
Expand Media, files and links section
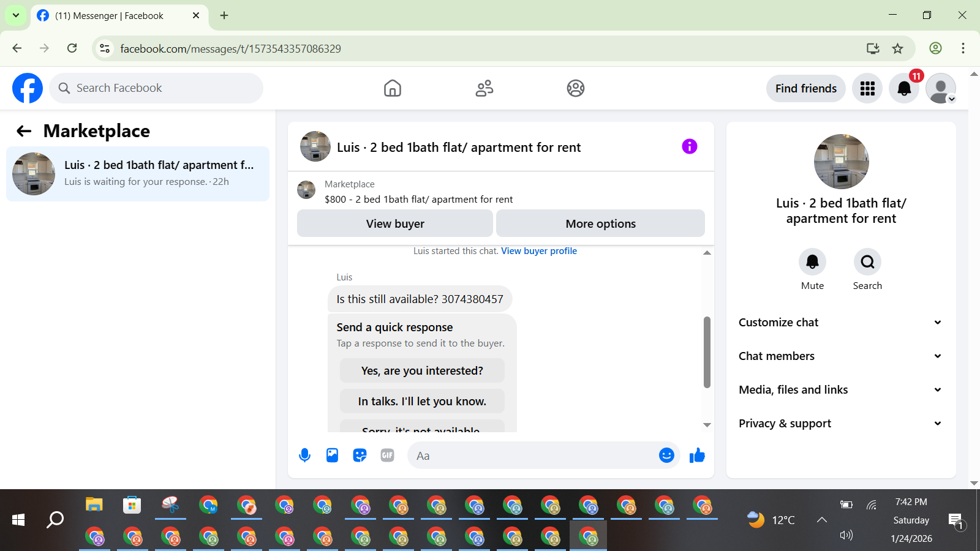coord(840,390)
